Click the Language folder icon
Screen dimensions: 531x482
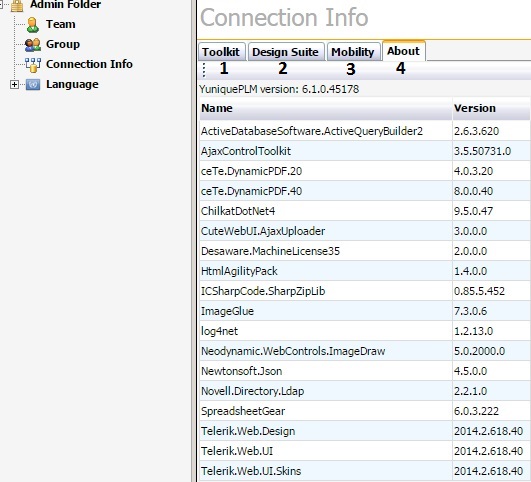pos(33,84)
